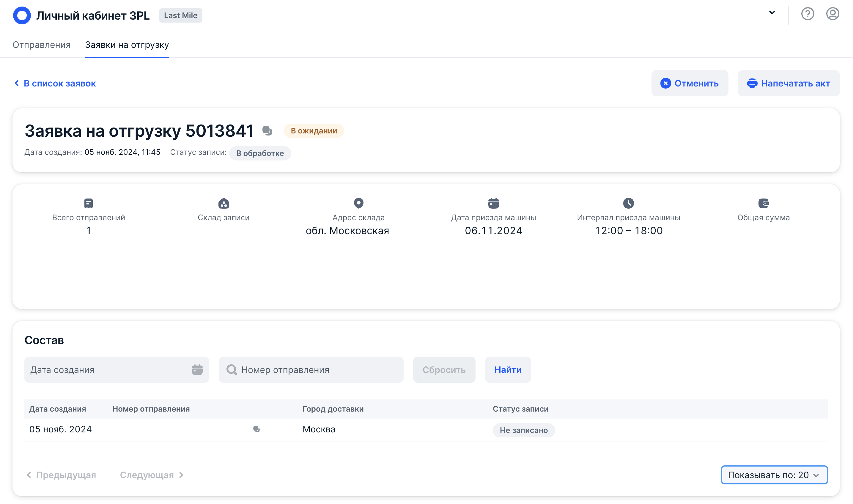Go to Следующая page
853x504 pixels.
[152, 475]
